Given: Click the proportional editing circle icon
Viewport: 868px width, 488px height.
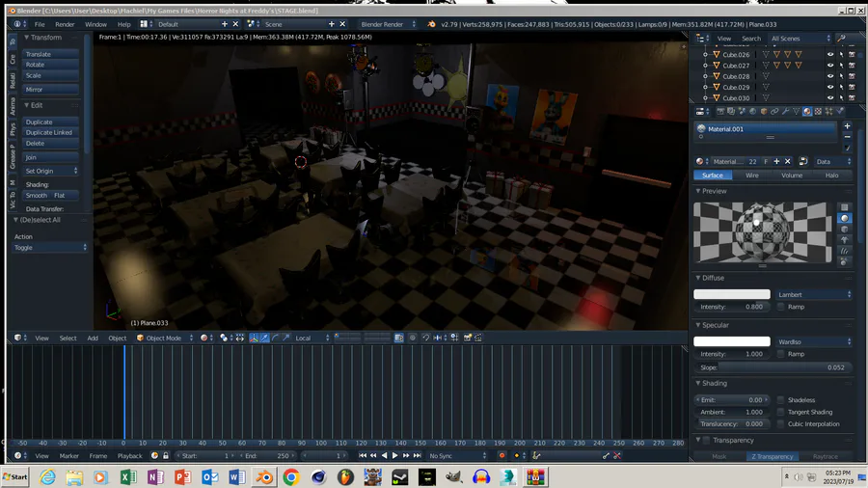Looking at the screenshot, I should (x=413, y=338).
